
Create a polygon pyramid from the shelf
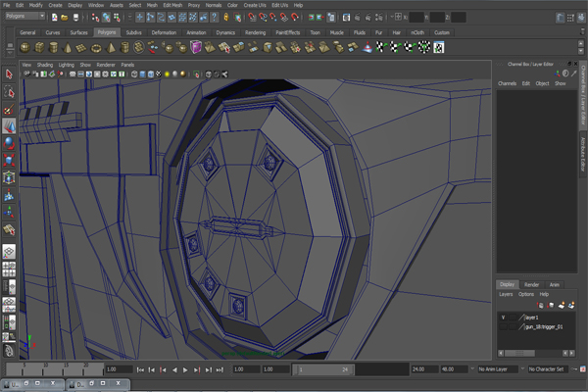(x=110, y=48)
